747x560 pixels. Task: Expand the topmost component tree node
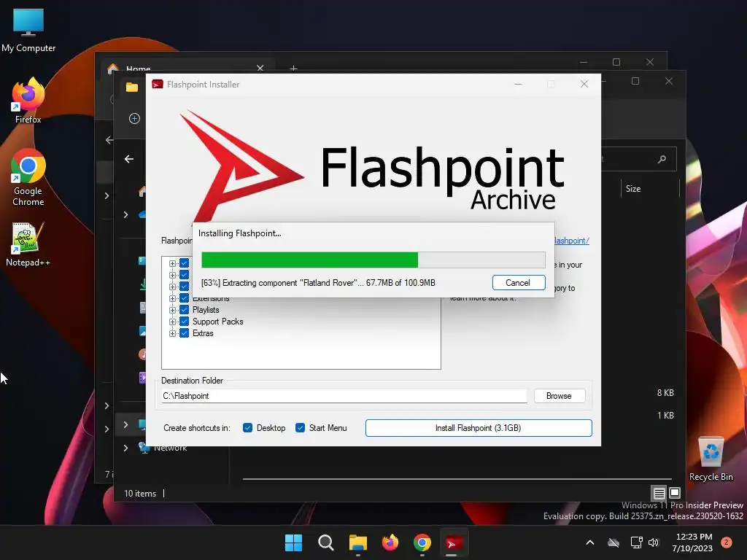tap(172, 263)
